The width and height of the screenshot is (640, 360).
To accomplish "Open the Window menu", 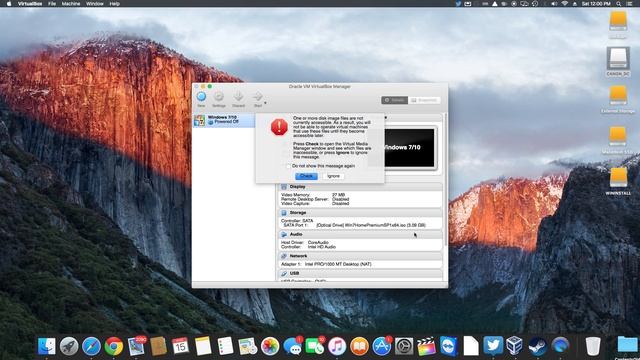I will (x=95, y=4).
